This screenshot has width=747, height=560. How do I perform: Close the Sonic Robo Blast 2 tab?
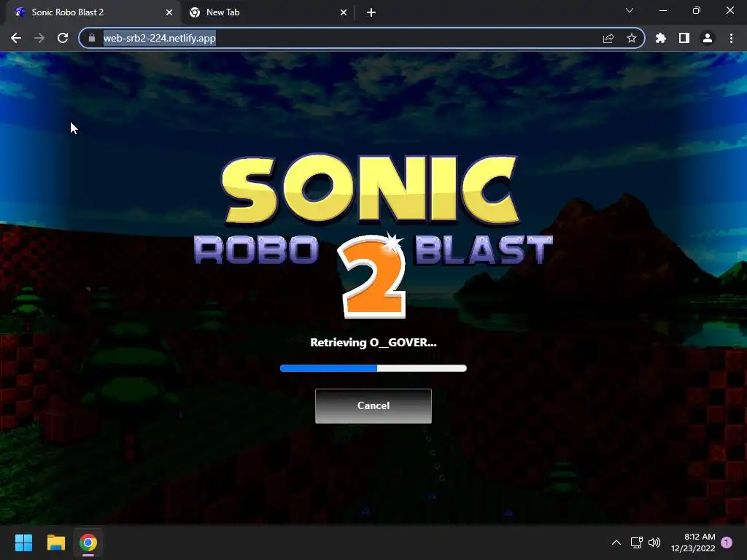point(169,12)
